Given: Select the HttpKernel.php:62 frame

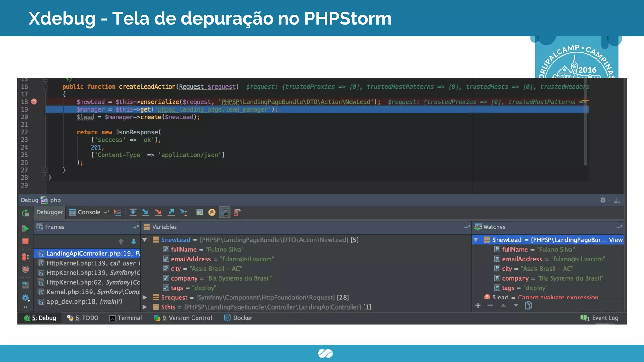Looking at the screenshot, I should tap(87, 282).
